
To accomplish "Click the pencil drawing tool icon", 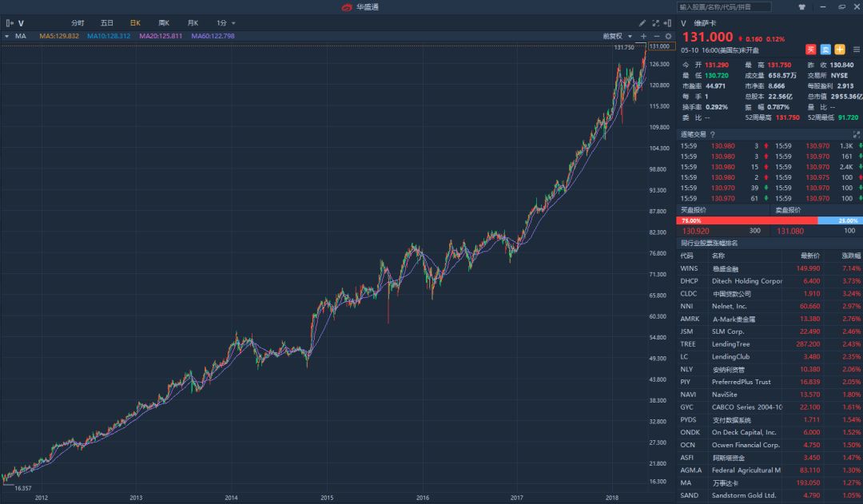I will click(642, 23).
